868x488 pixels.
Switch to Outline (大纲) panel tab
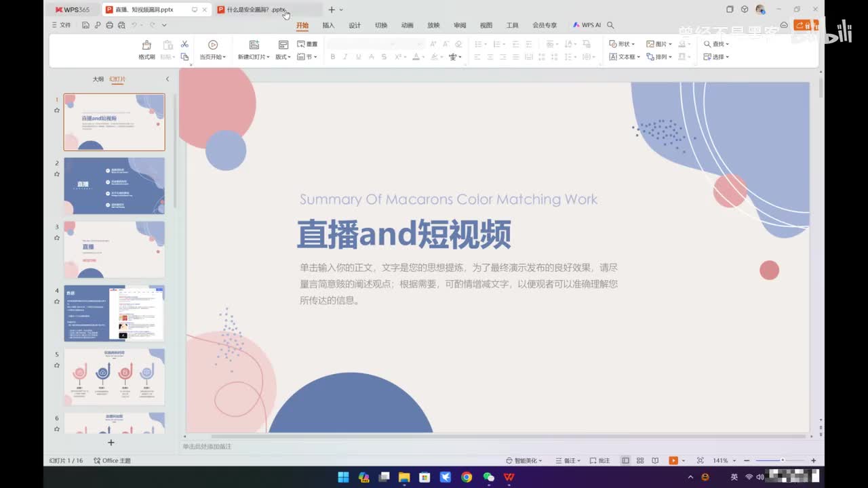[98, 79]
